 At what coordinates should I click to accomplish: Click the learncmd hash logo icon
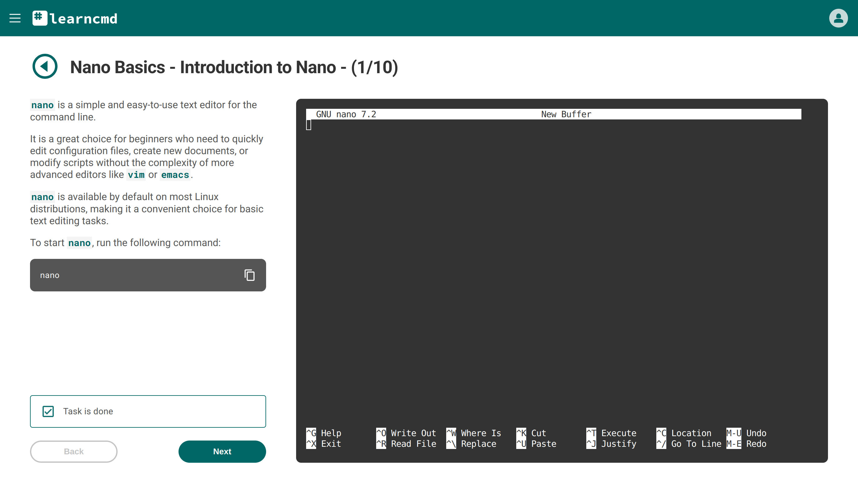pyautogui.click(x=40, y=18)
